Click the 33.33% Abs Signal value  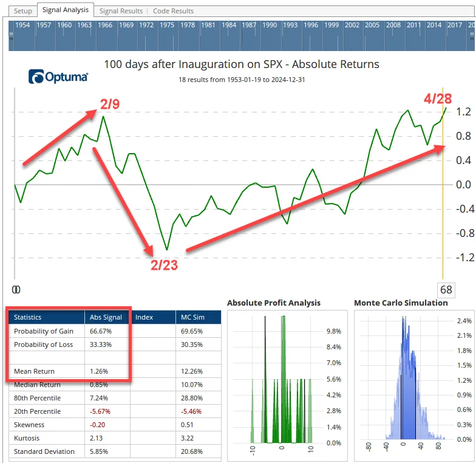click(101, 345)
